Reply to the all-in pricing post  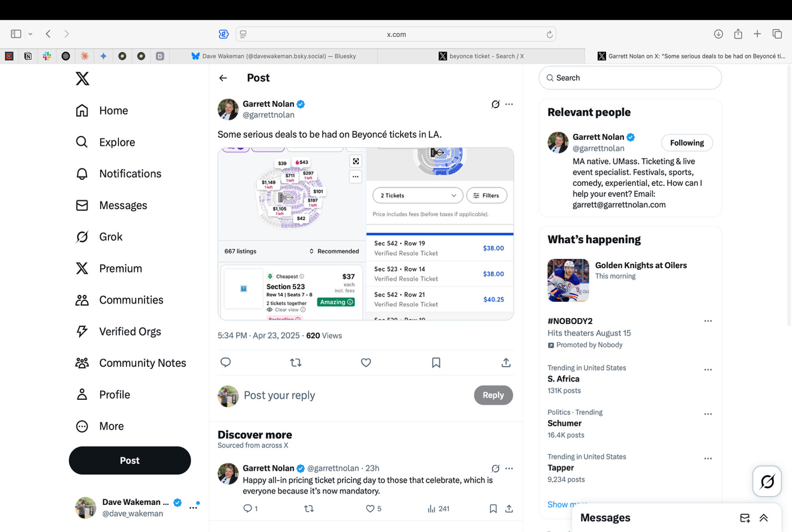click(x=250, y=508)
